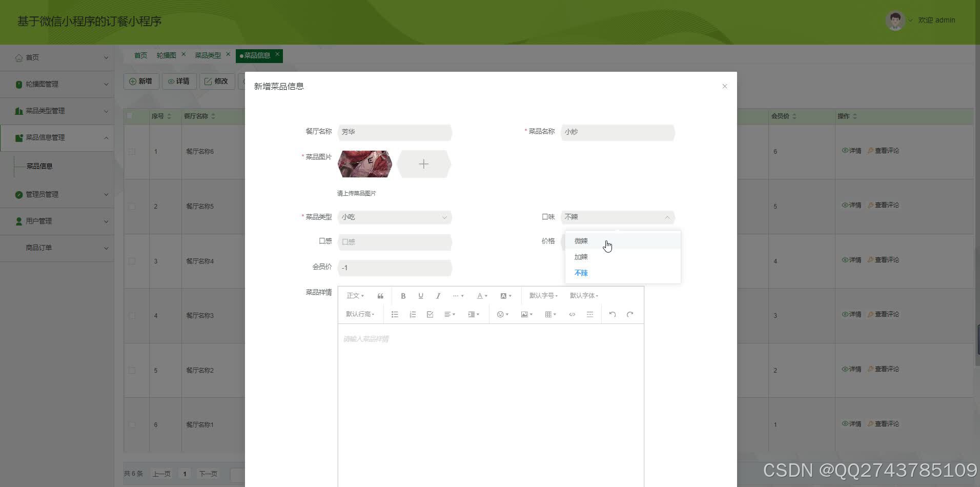Open 查看评论 for the row with 会员价 6
The image size is (980, 487).
coord(883,151)
